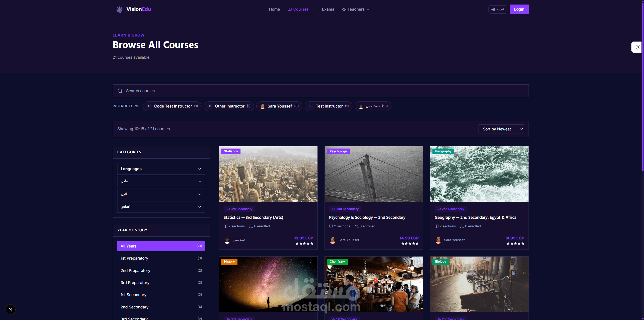Open Statistics — 3rd Secondary (Arts) course title
The width and height of the screenshot is (644, 320).
[253, 218]
